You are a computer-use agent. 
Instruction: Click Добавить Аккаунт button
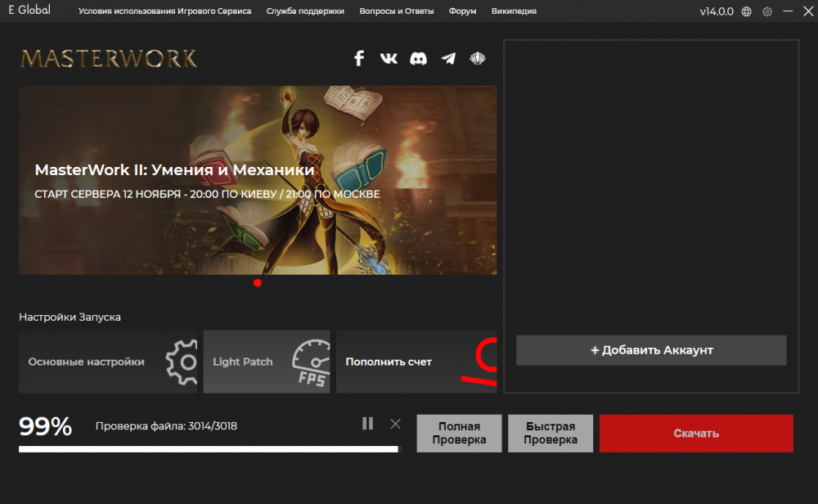click(x=651, y=350)
